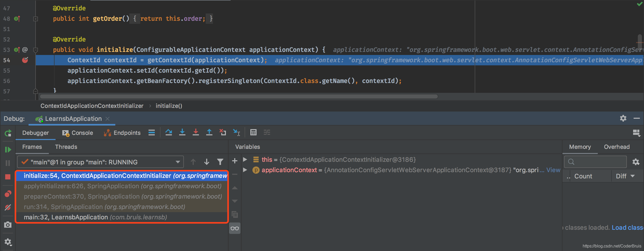The height and width of the screenshot is (251, 644).
Task: Open debugger settings gear in left strip
Action: point(8,242)
